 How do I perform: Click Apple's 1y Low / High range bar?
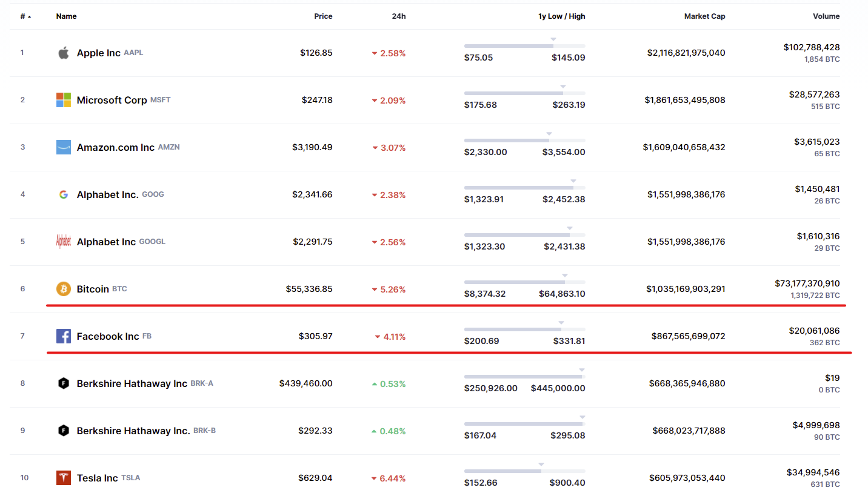(525, 46)
